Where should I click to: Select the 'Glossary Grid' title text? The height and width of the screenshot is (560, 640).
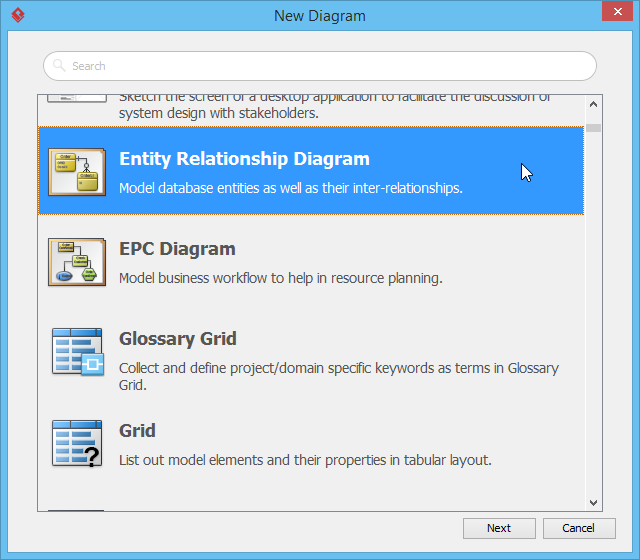tap(178, 339)
